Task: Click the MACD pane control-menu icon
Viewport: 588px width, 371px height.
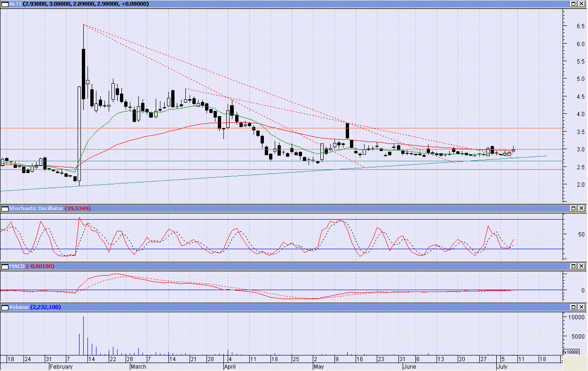Action: click(6, 266)
